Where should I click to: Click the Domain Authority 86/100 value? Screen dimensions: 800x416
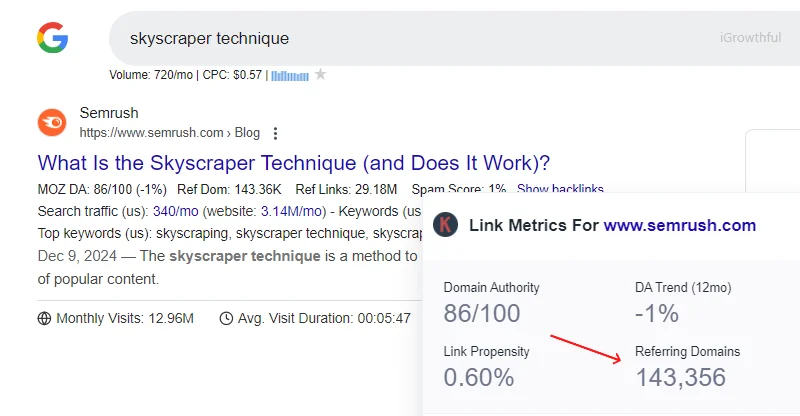coord(482,313)
